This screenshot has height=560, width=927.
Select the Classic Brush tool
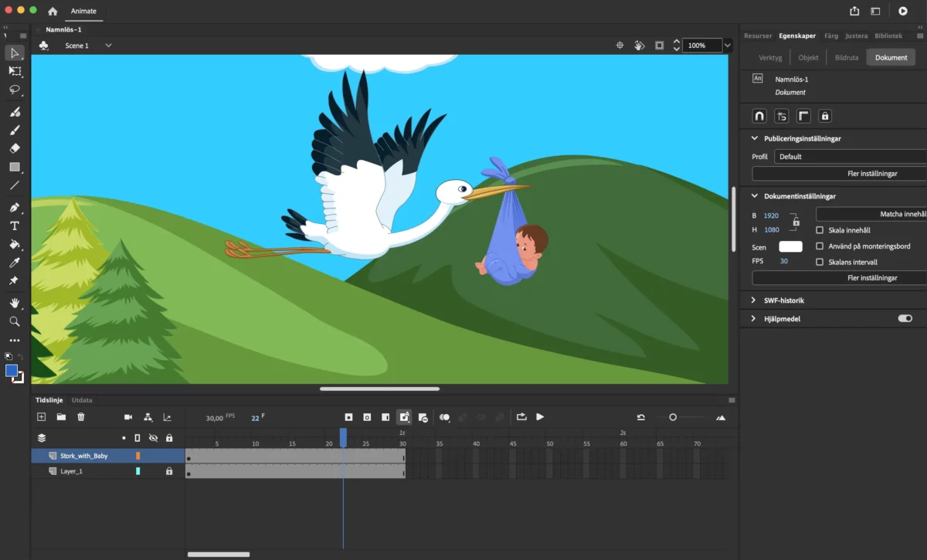click(15, 130)
